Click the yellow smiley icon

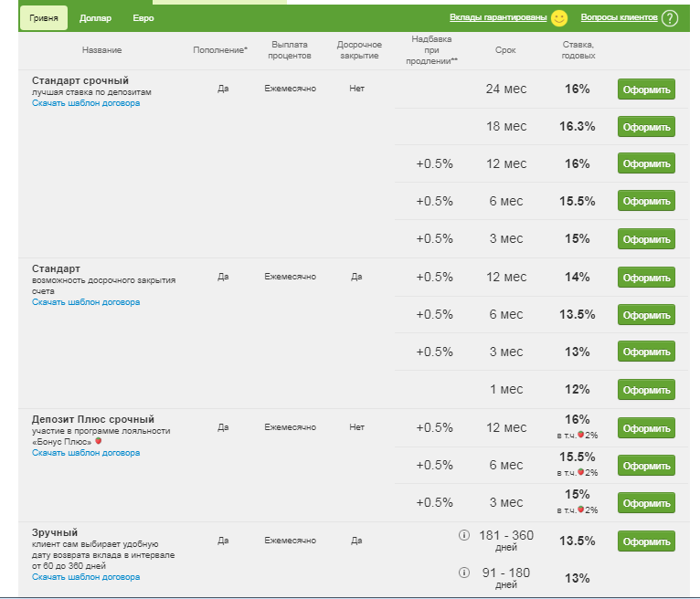(559, 18)
